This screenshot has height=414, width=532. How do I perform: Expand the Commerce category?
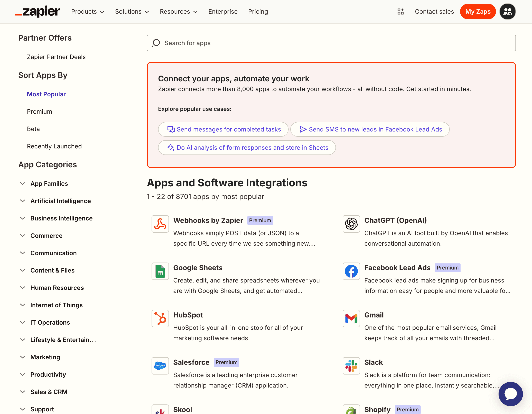point(22,236)
